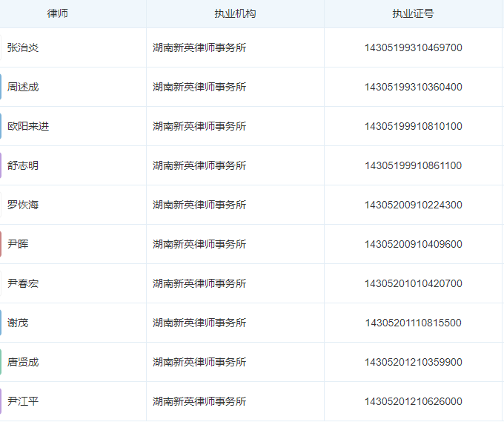The height and width of the screenshot is (425, 504).
Task: Select license number 14305199310360400
Action: pos(413,87)
